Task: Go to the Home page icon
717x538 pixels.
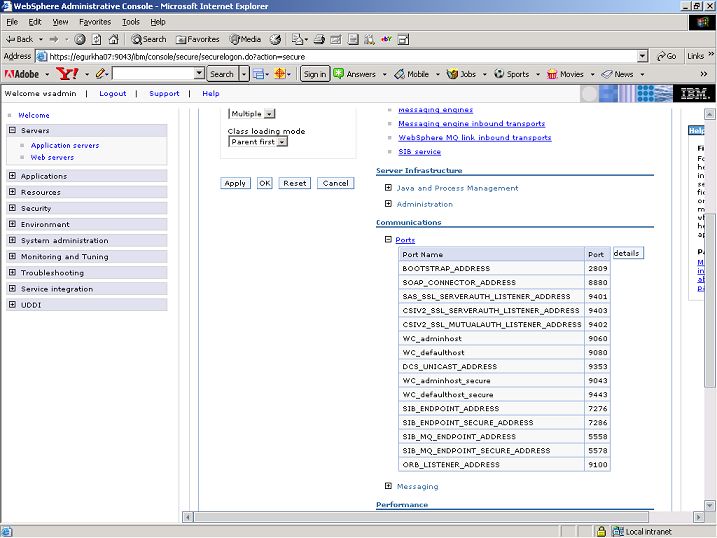Action: (x=113, y=39)
